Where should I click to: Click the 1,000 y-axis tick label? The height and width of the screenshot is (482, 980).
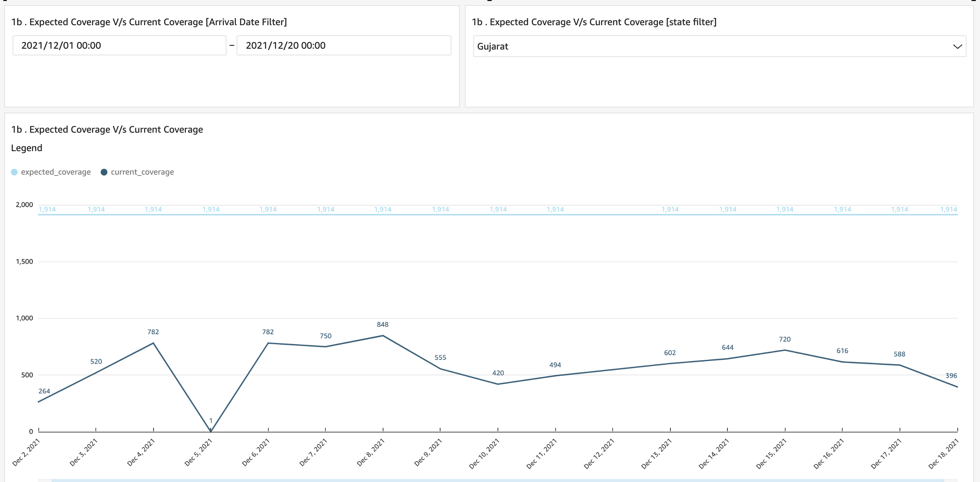click(24, 318)
